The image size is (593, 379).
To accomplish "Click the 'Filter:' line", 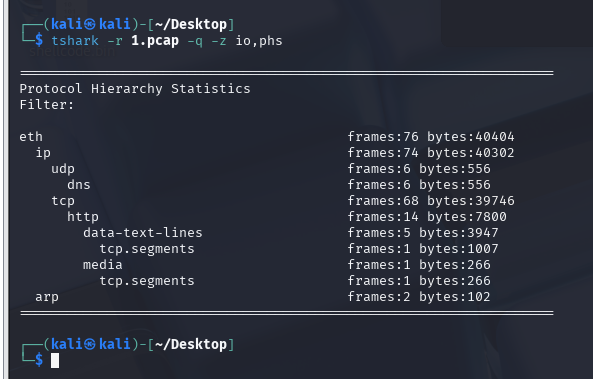I will click(47, 104).
